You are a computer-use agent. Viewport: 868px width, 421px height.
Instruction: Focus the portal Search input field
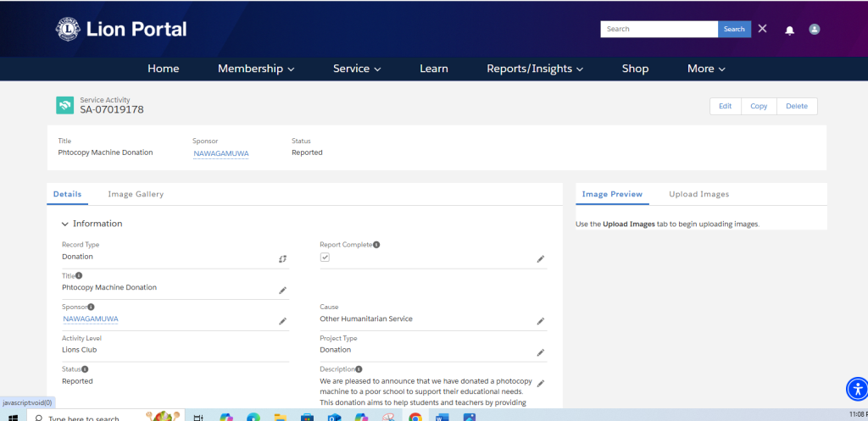tap(659, 30)
